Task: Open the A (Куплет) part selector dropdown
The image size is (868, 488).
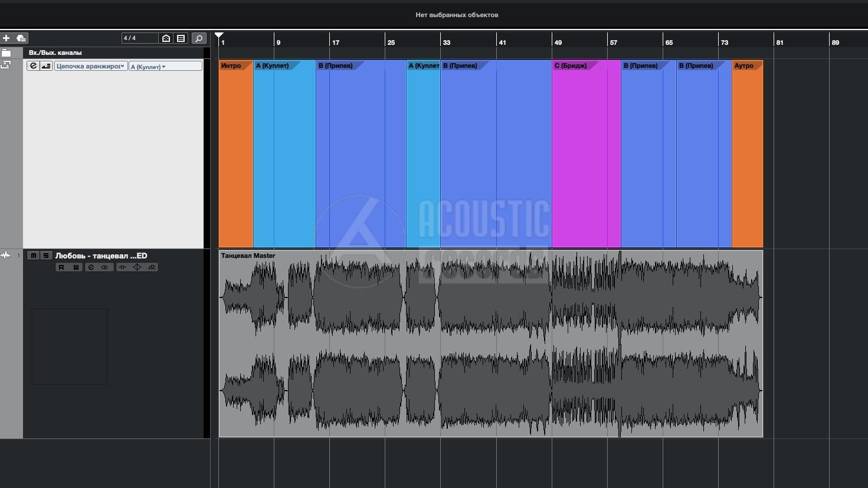Action: pos(165,66)
